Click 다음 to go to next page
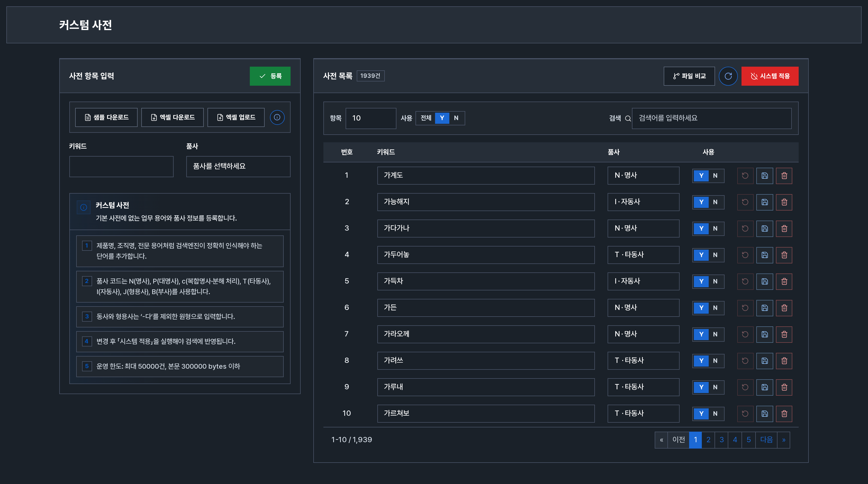The width and height of the screenshot is (868, 484). pyautogui.click(x=766, y=440)
